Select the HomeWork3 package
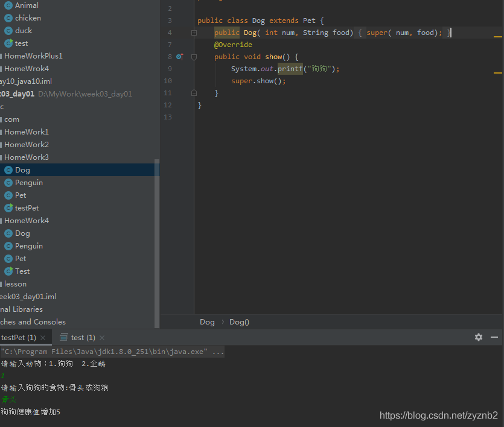Screen dimensions: 504x427 [27, 157]
